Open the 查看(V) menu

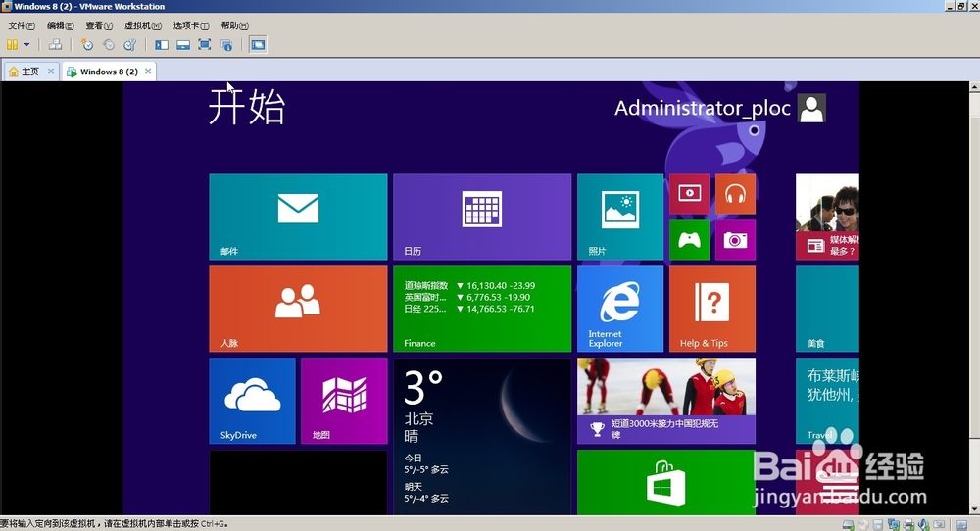[x=99, y=25]
